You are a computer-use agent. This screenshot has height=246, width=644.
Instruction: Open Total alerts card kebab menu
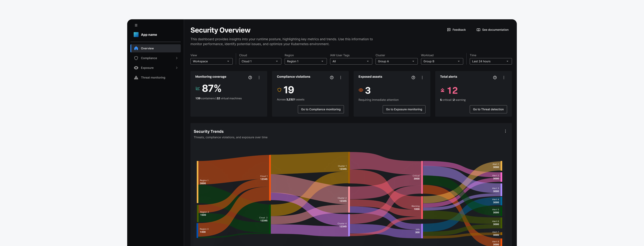click(x=504, y=77)
